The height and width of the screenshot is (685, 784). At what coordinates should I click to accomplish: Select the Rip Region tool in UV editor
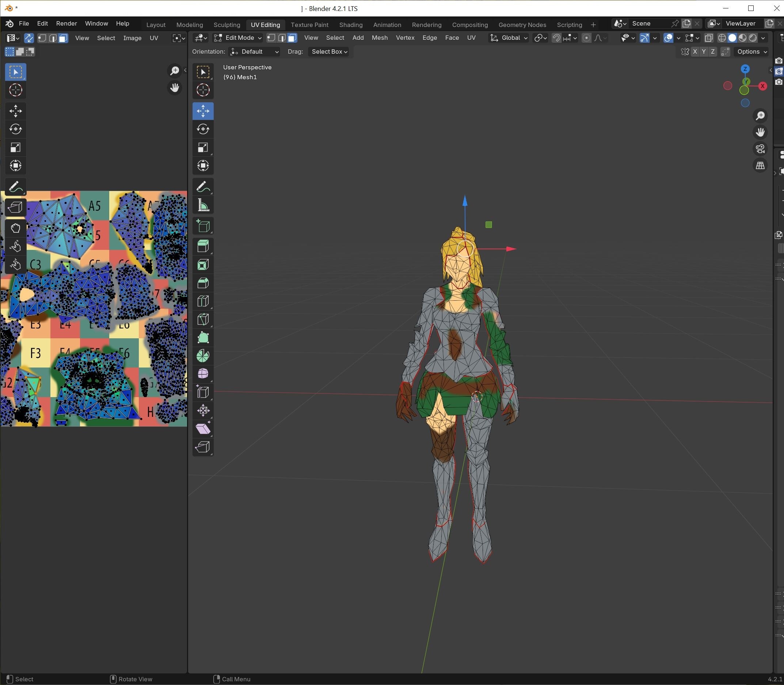tap(16, 208)
